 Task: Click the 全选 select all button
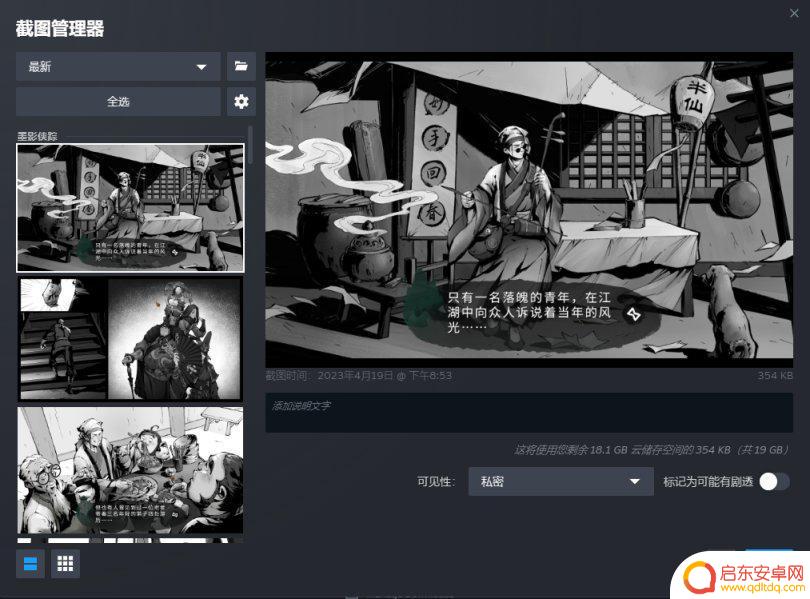(118, 101)
